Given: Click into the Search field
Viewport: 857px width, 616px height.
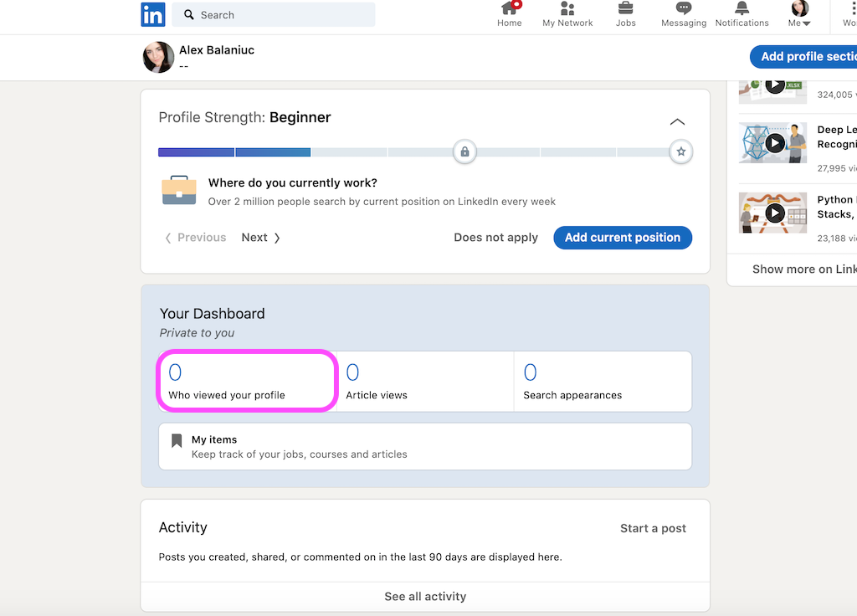Looking at the screenshot, I should pyautogui.click(x=274, y=15).
